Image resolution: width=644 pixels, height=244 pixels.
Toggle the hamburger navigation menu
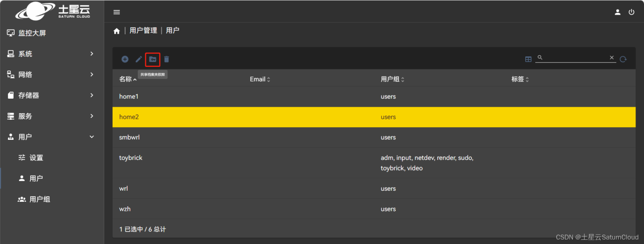[x=117, y=12]
